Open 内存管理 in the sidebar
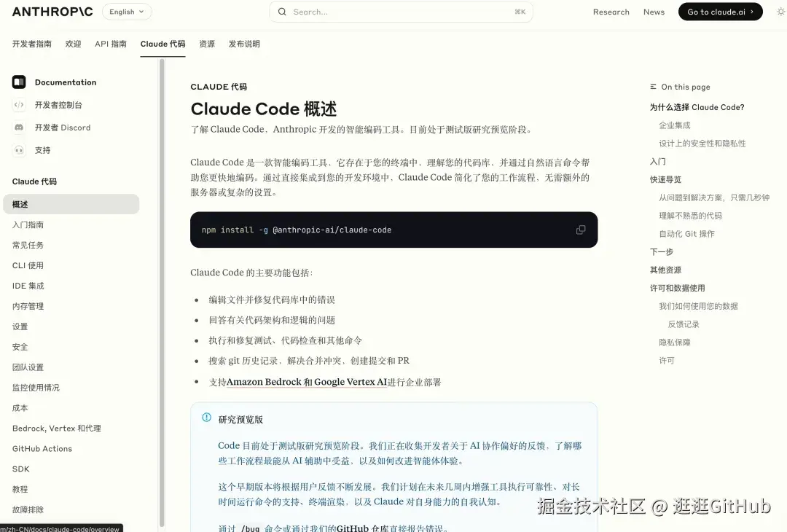 click(x=28, y=306)
